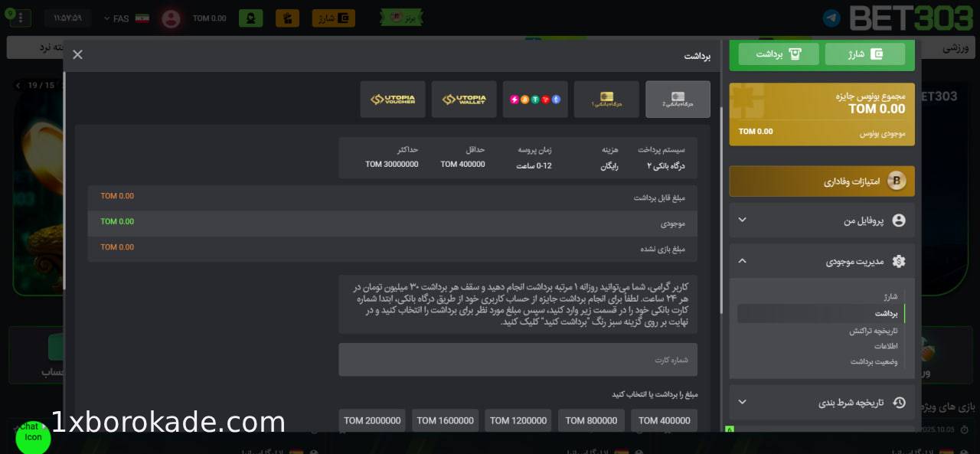Open the three-dot menu in top bar

pyautogui.click(x=20, y=18)
